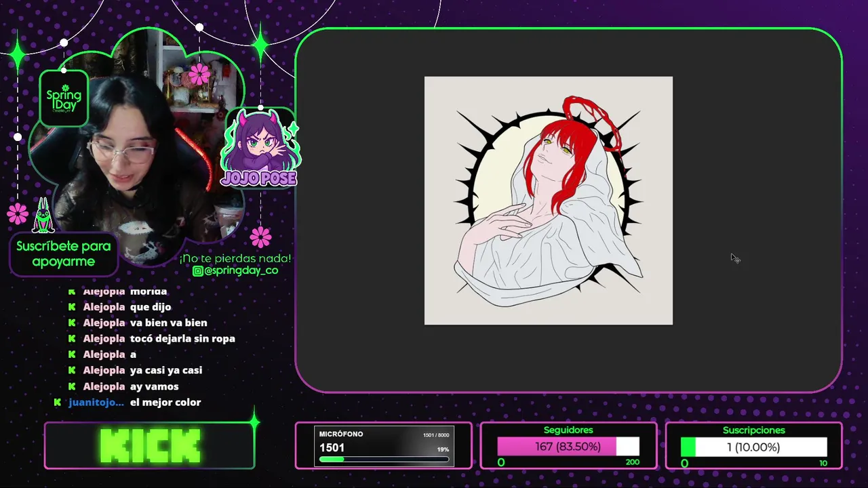The height and width of the screenshot is (488, 868).
Task: Click the "Seguidores" label
Action: [568, 430]
